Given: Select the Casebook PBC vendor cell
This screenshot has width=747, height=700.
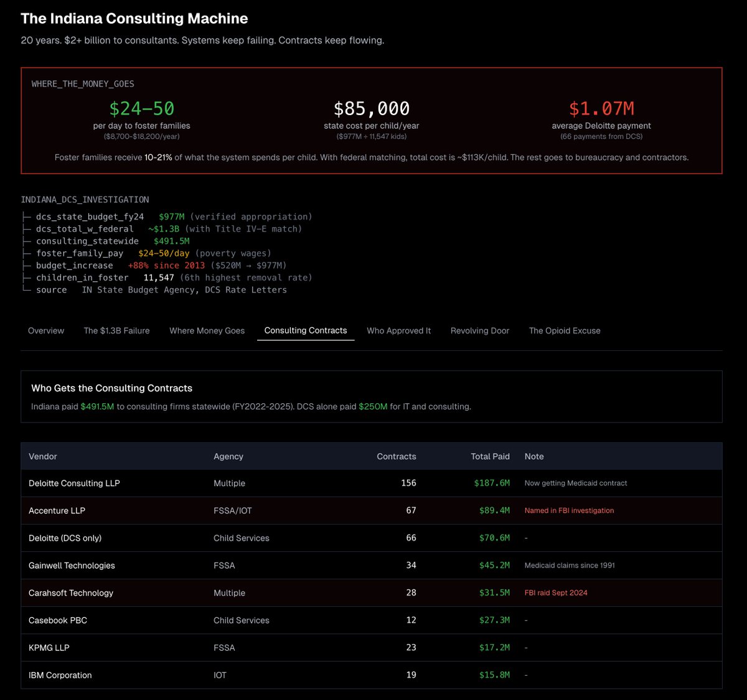Looking at the screenshot, I should click(58, 620).
